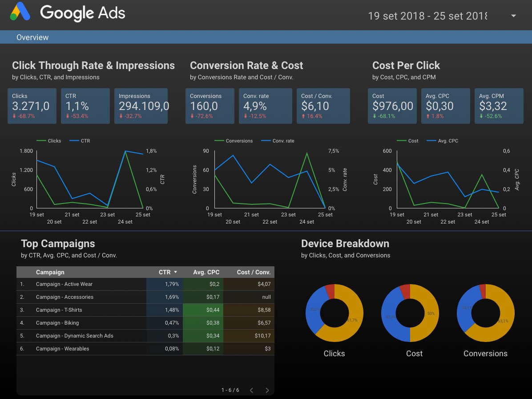Select row Campaign - Biking

coord(145,322)
